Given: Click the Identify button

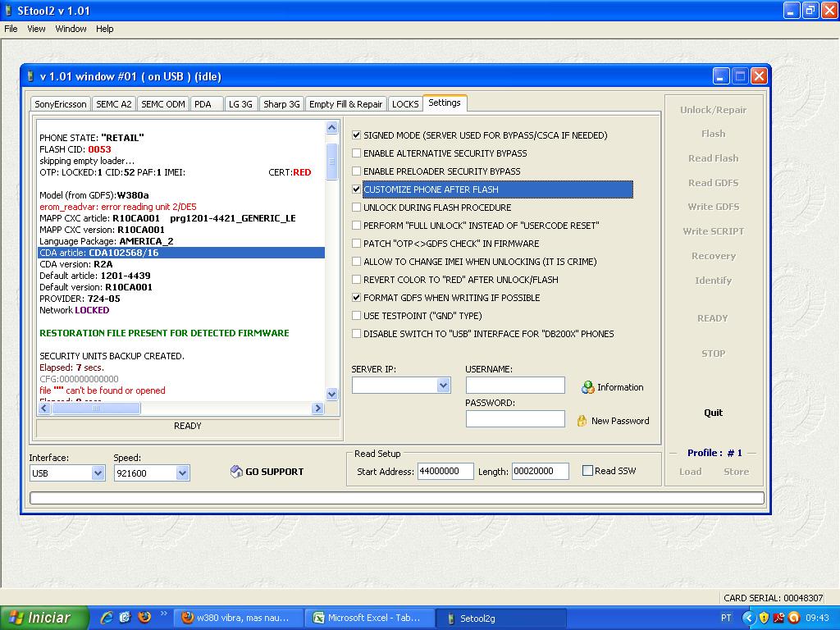Looking at the screenshot, I should point(713,281).
